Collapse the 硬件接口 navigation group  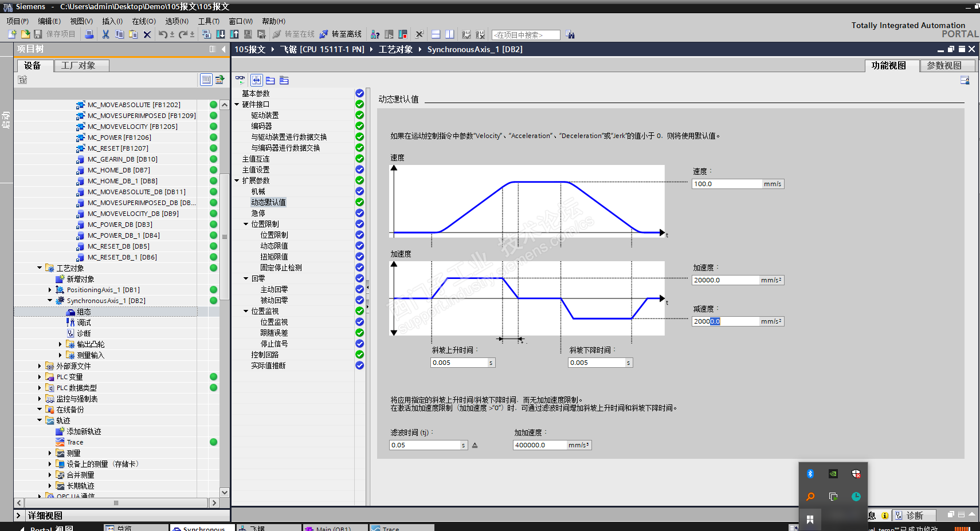coord(237,104)
